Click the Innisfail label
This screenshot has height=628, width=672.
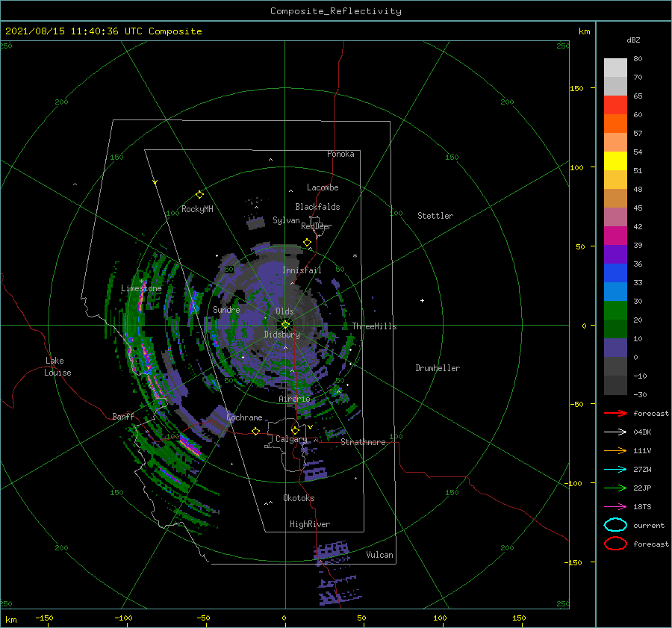pos(302,270)
